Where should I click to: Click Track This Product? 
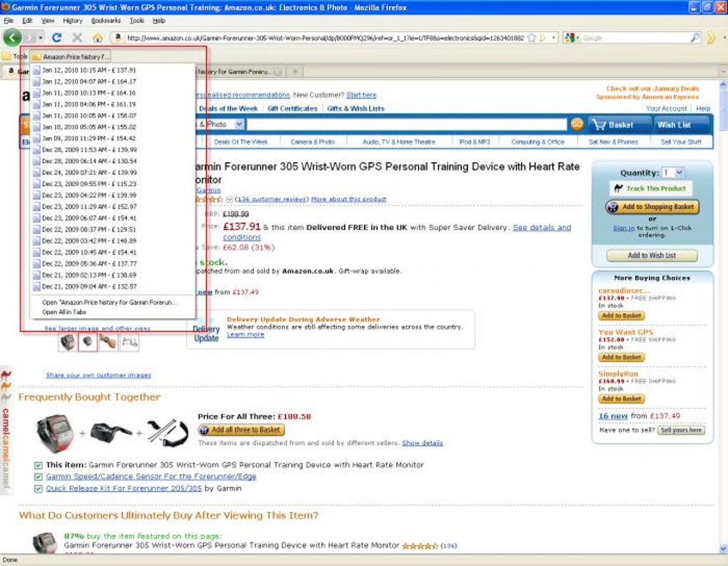pos(651,188)
